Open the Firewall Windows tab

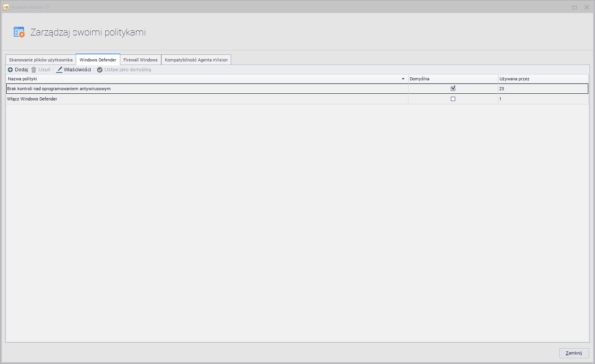click(x=140, y=60)
